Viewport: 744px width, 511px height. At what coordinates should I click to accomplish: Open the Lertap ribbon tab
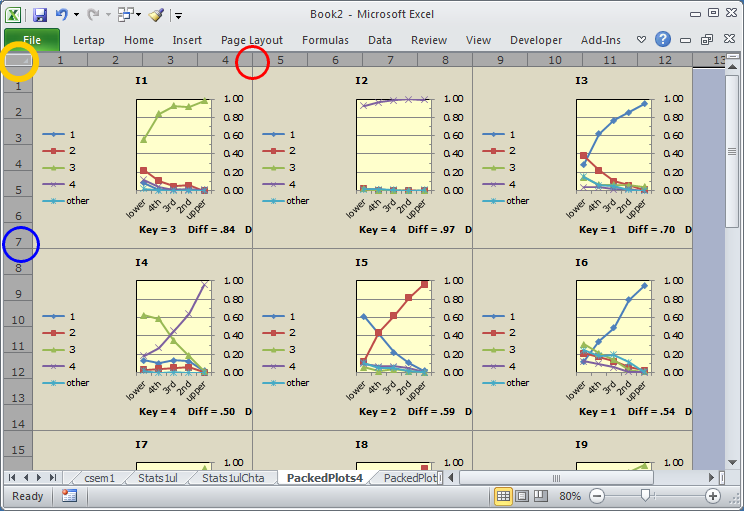(89, 40)
